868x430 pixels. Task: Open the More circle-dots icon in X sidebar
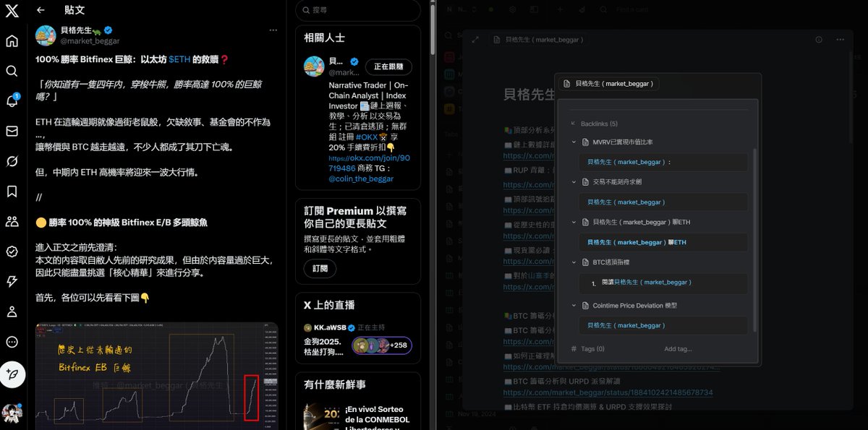(x=12, y=342)
